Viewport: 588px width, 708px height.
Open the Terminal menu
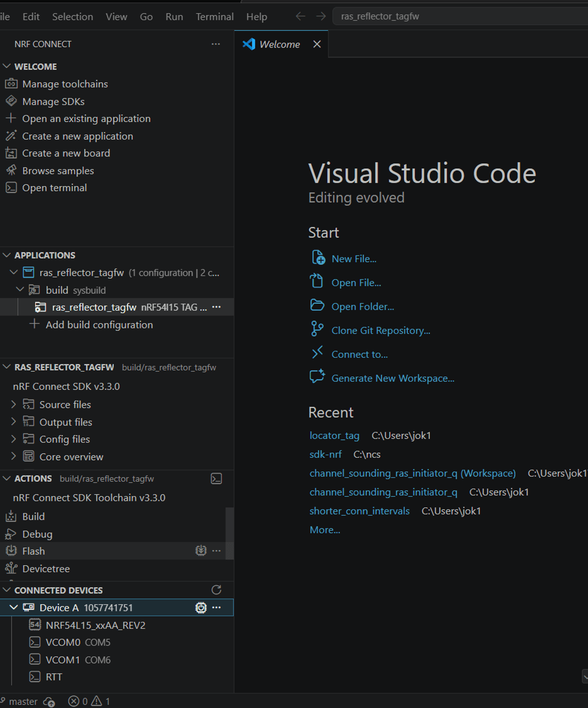(214, 17)
